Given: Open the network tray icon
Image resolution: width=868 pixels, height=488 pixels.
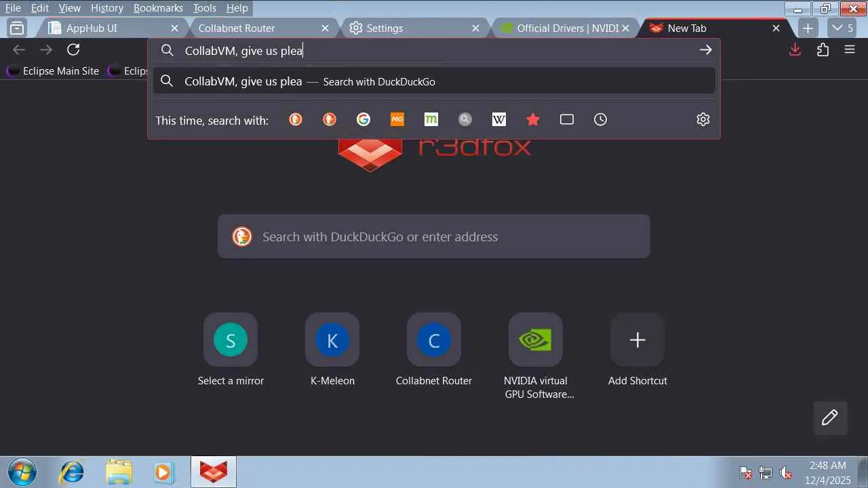Looking at the screenshot, I should click(x=766, y=472).
